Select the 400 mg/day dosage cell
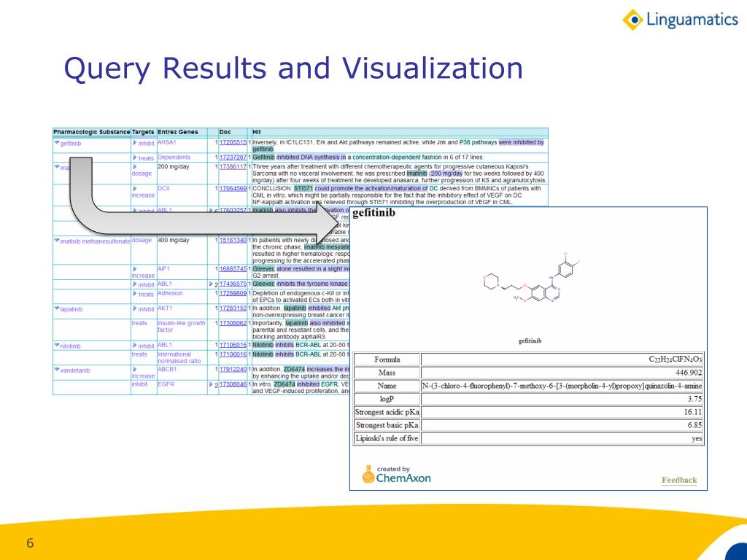Image resolution: width=747 pixels, height=560 pixels. coord(174,240)
